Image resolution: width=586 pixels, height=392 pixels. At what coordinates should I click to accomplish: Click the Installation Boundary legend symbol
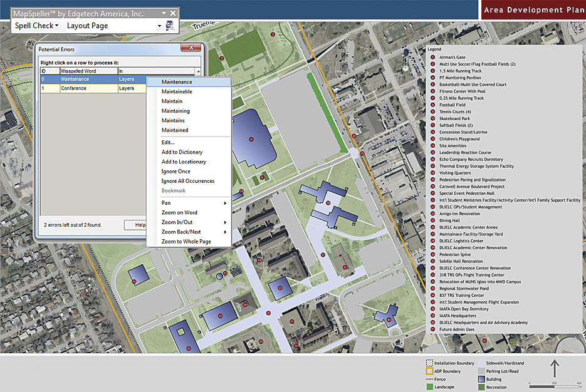coord(429,363)
